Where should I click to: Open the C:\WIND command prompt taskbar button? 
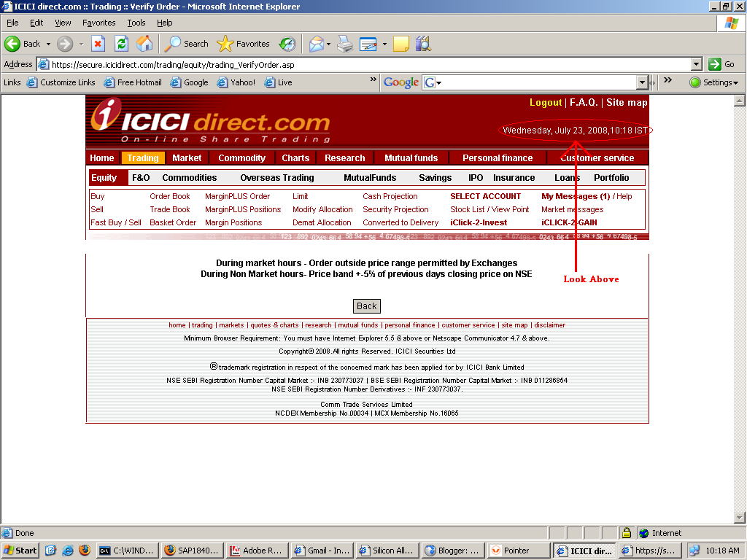point(127,551)
